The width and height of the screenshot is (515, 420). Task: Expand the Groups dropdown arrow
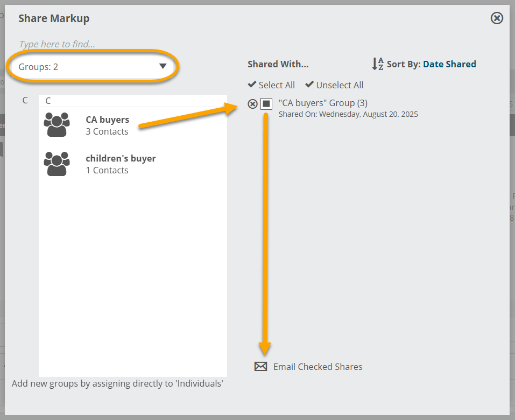pyautogui.click(x=163, y=66)
